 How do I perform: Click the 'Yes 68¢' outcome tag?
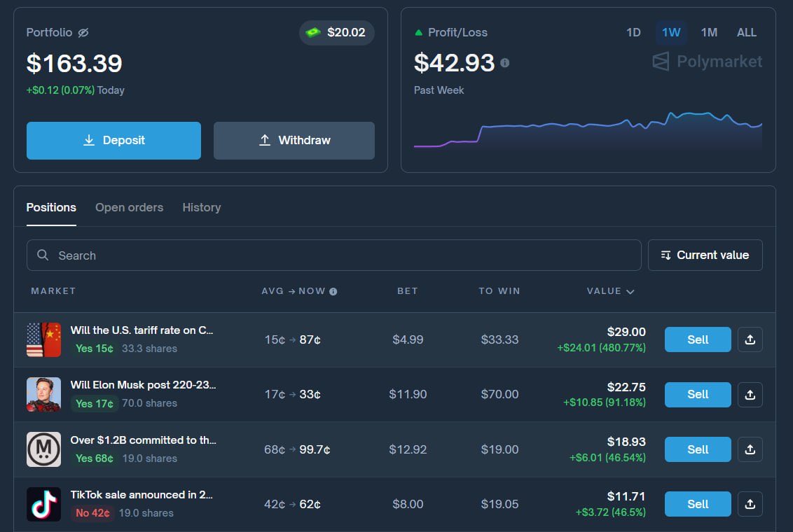click(x=95, y=458)
